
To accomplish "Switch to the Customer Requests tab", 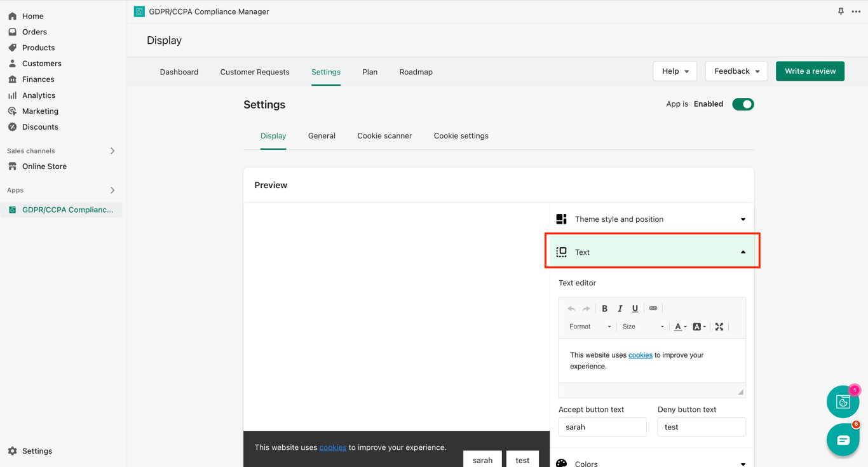I will coord(255,72).
